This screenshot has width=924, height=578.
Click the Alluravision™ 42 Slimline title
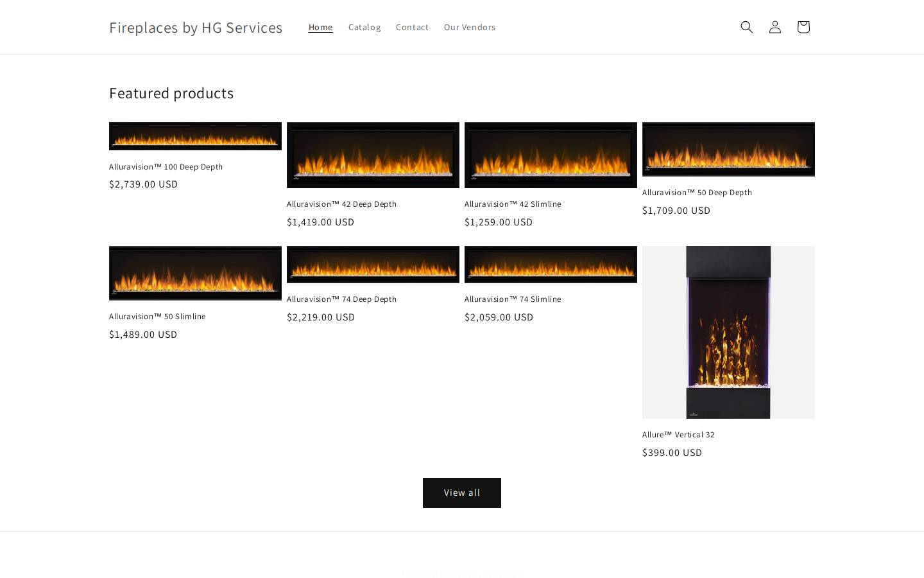click(513, 204)
